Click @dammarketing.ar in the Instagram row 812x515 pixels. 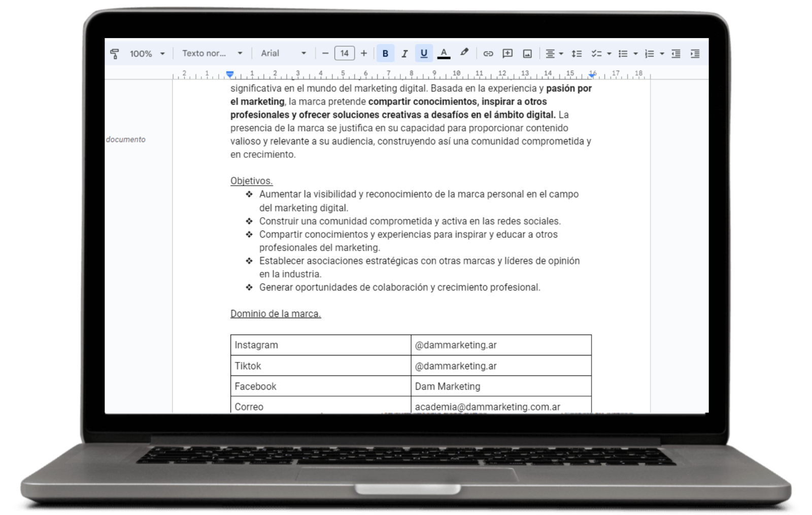click(456, 345)
